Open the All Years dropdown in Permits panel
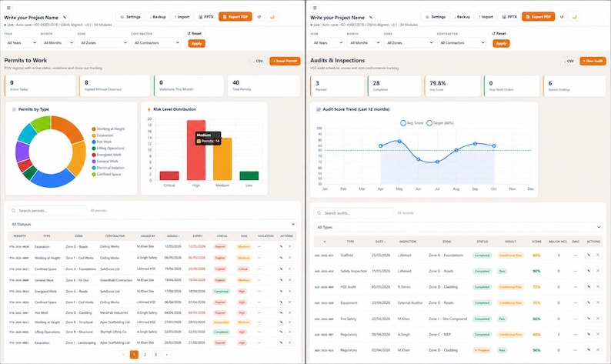Viewport: 611px width, 364px height. (x=21, y=42)
